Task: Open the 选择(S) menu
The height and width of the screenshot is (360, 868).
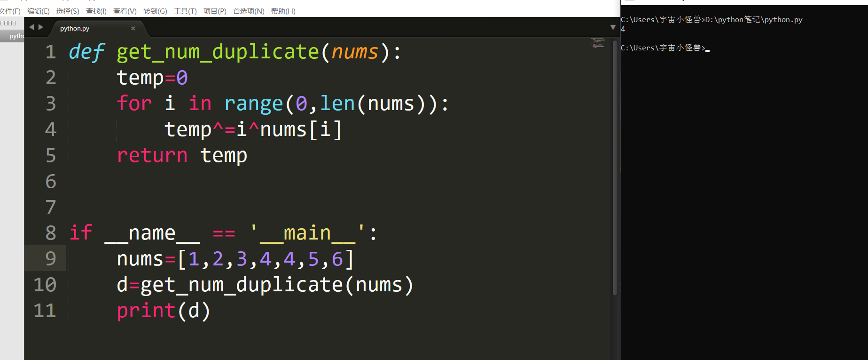Action: [68, 11]
